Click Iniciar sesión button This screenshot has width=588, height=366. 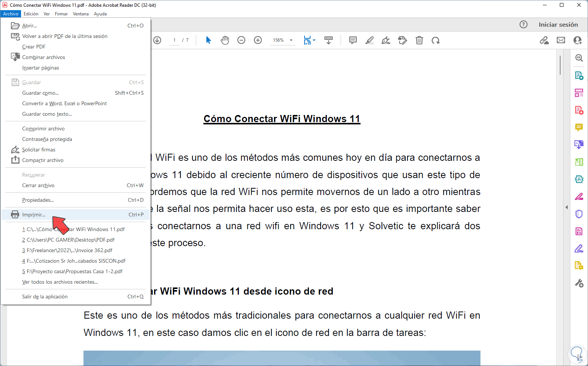pyautogui.click(x=558, y=24)
